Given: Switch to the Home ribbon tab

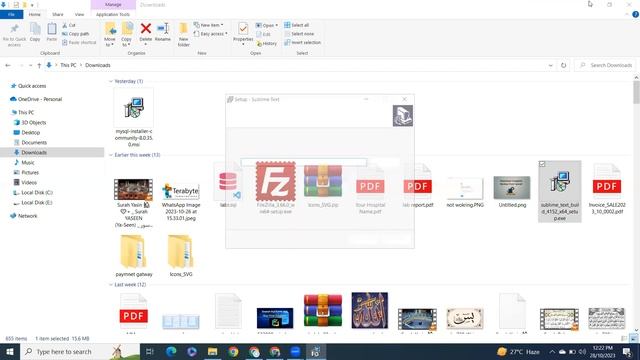Looking at the screenshot, I should (x=35, y=14).
